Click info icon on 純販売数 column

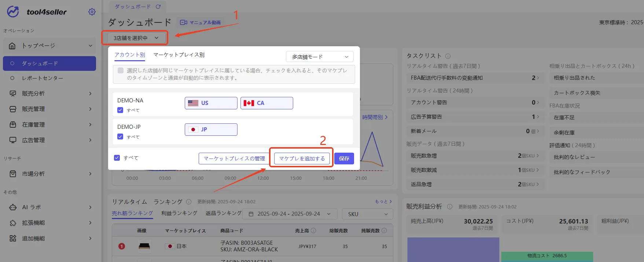[384, 230]
